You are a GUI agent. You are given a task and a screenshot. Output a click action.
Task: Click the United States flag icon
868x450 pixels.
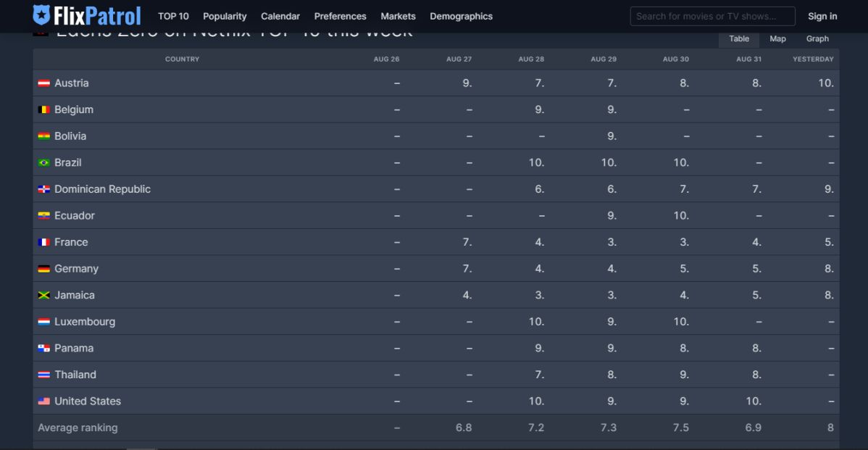pyautogui.click(x=43, y=401)
